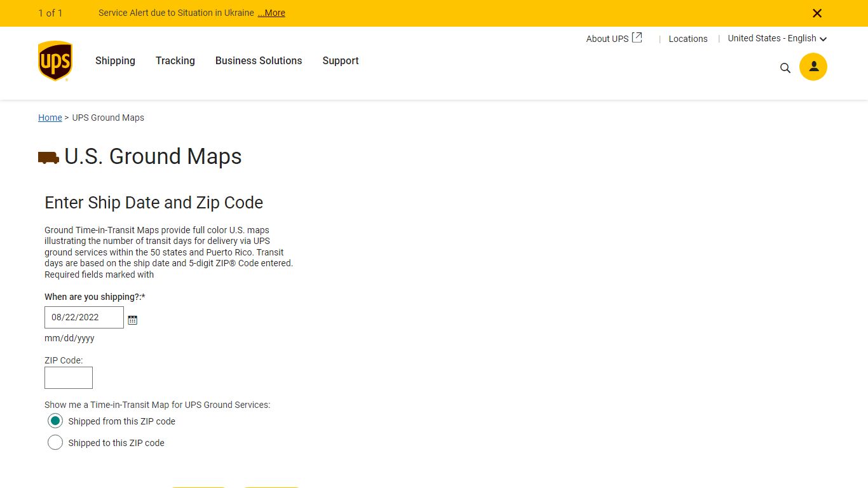Screen dimensions: 868x488
Task: Follow the ...More link in alert
Action: (x=271, y=13)
